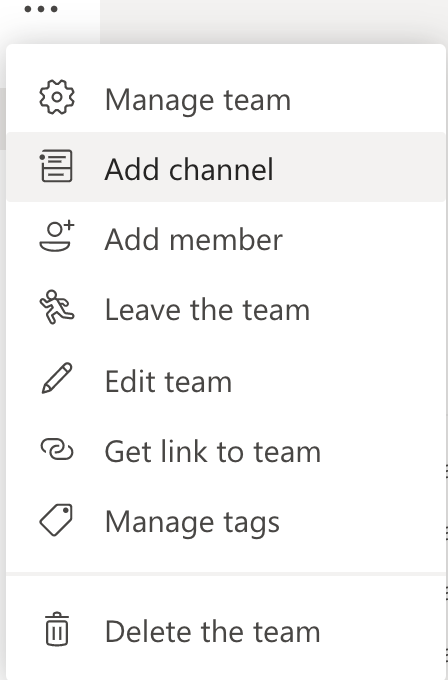The height and width of the screenshot is (680, 448).
Task: Choose Delete the team text option
Action: [x=213, y=631]
